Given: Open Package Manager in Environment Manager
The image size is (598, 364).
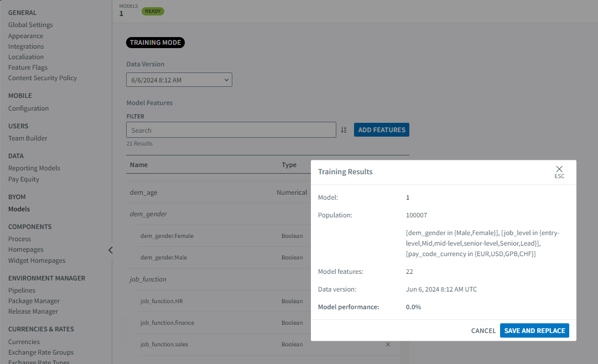Looking at the screenshot, I should [34, 301].
